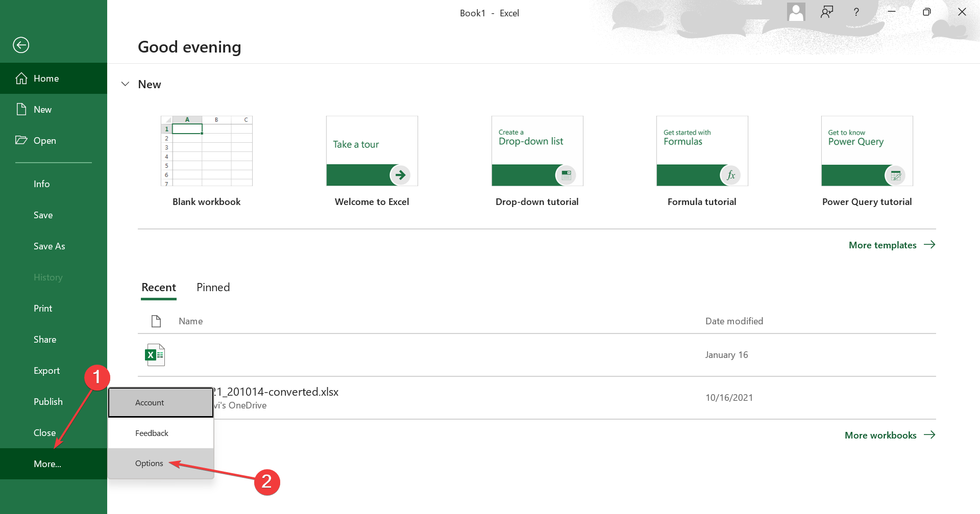Click the Good evening heading
This screenshot has width=980, height=514.
coord(189,47)
